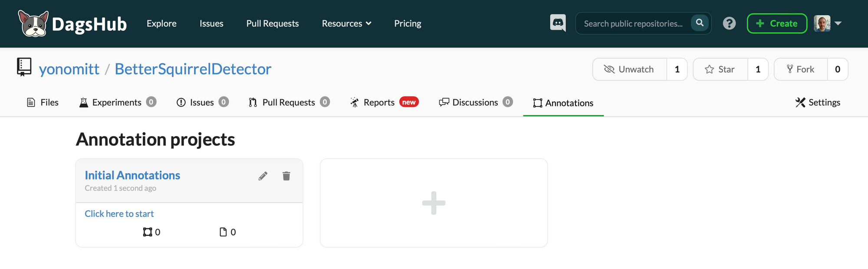Click the search magnifier icon

coord(700,23)
